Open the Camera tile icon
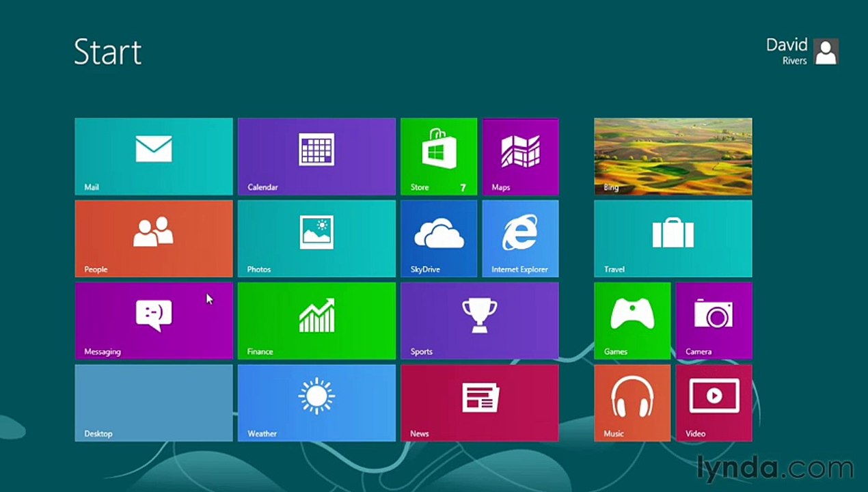Image resolution: width=868 pixels, height=492 pixels. [x=714, y=314]
